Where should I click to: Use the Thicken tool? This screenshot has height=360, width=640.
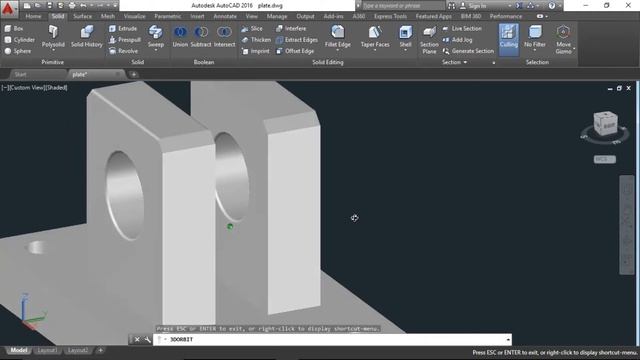pos(256,40)
